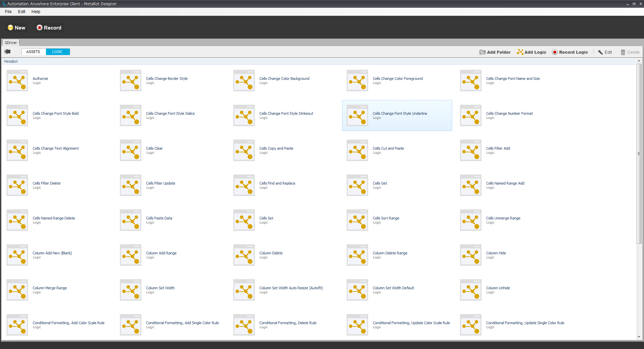Image resolution: width=644 pixels, height=349 pixels.
Task: Click the MetaBot section header text
Action: [11, 61]
